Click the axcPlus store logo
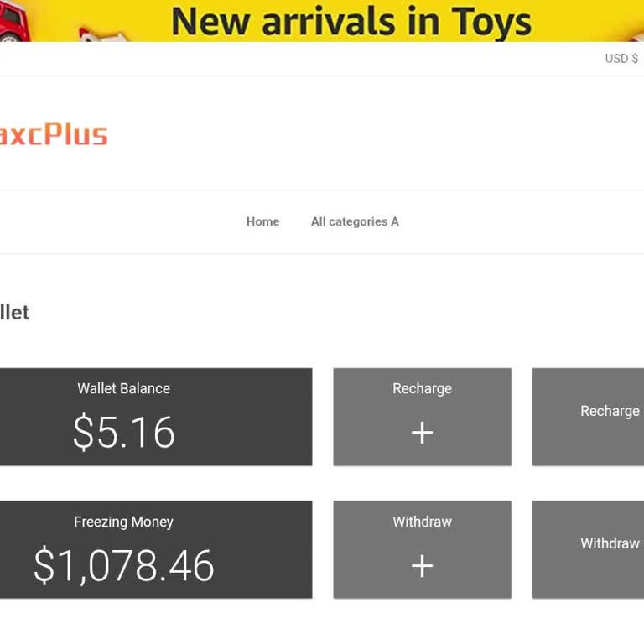The width and height of the screenshot is (644, 644). (54, 135)
